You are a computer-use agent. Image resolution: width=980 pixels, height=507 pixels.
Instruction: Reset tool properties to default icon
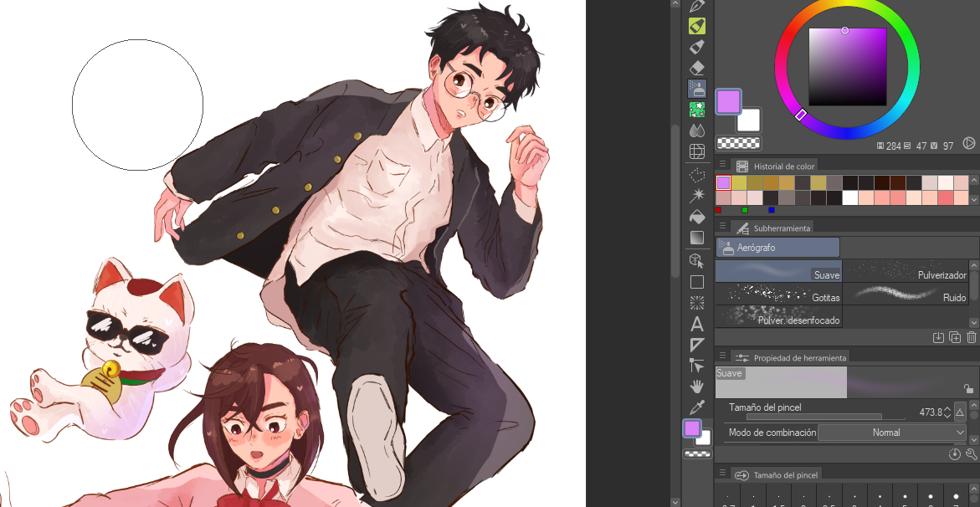point(954,454)
